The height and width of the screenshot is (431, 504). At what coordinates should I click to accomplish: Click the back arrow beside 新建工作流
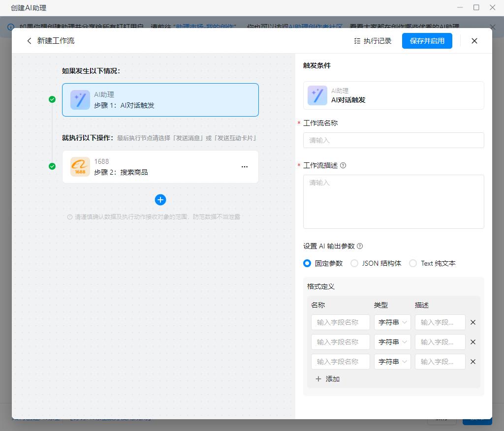point(29,41)
